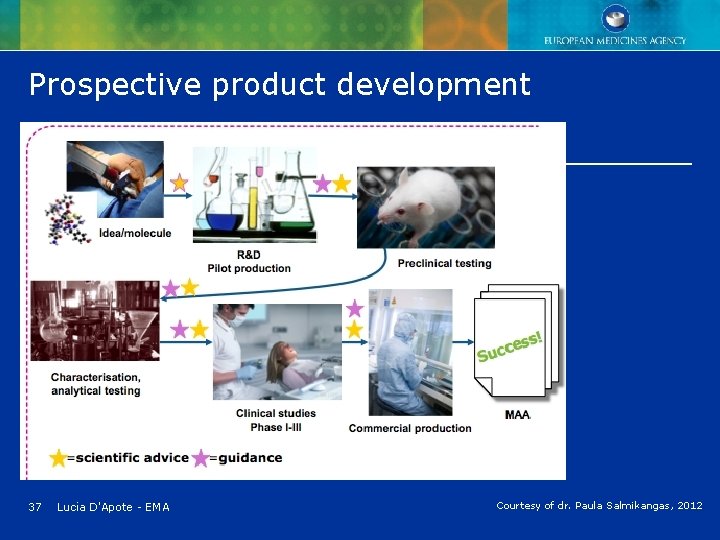Click the '=guidance' legend text
Image resolution: width=720 pixels, height=540 pixels.
click(246, 458)
